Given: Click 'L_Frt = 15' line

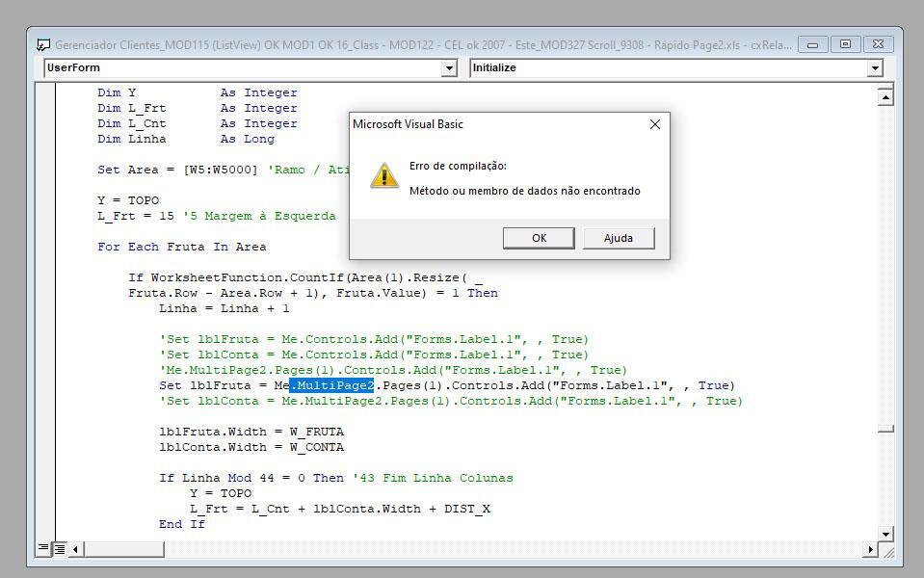Looking at the screenshot, I should (x=216, y=216).
